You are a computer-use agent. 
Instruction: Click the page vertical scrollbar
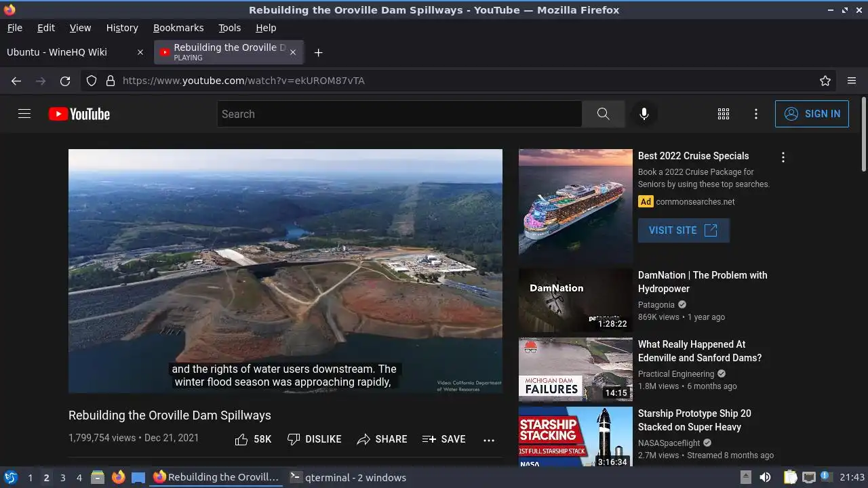[x=863, y=134]
